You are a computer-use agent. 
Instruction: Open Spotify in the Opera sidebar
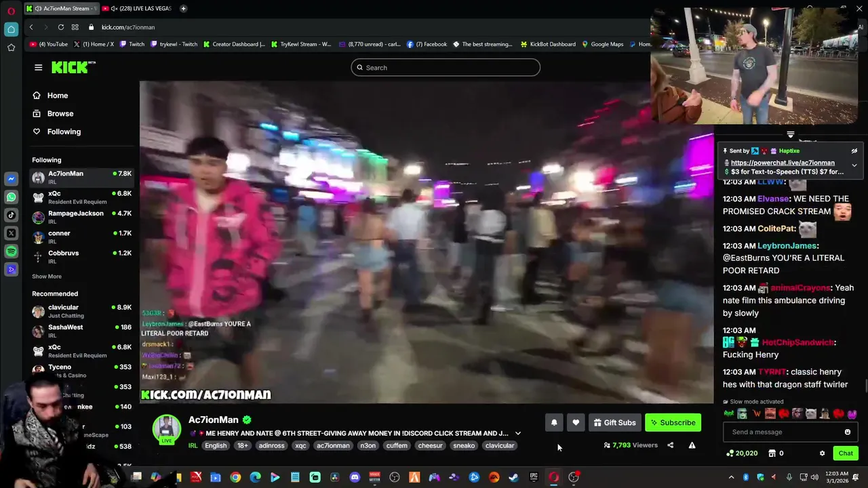(11, 251)
